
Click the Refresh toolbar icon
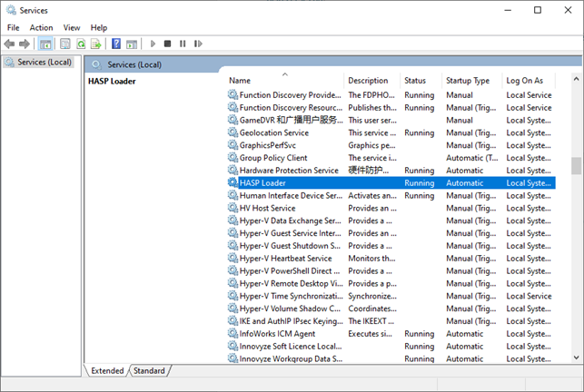tap(81, 44)
